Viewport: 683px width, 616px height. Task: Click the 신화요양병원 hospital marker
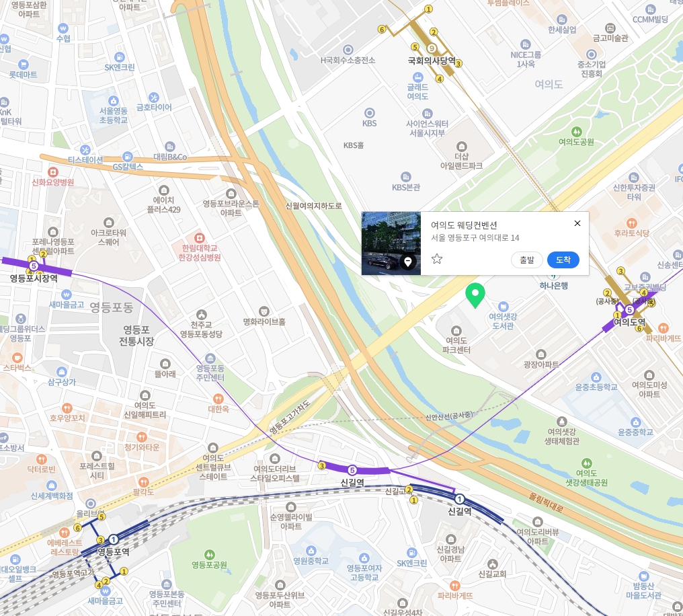coord(52,171)
